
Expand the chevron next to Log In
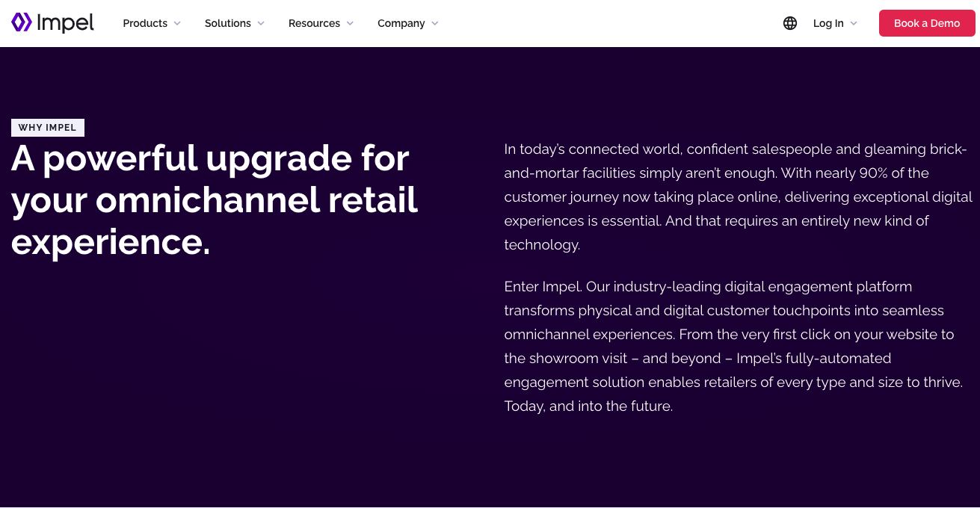pos(854,23)
